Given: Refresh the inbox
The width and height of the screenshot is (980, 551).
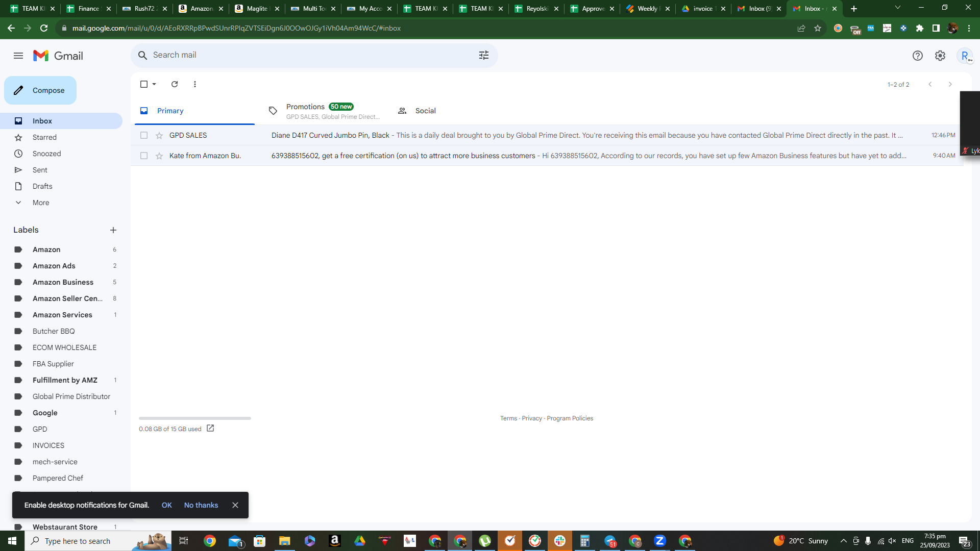Looking at the screenshot, I should tap(175, 84).
